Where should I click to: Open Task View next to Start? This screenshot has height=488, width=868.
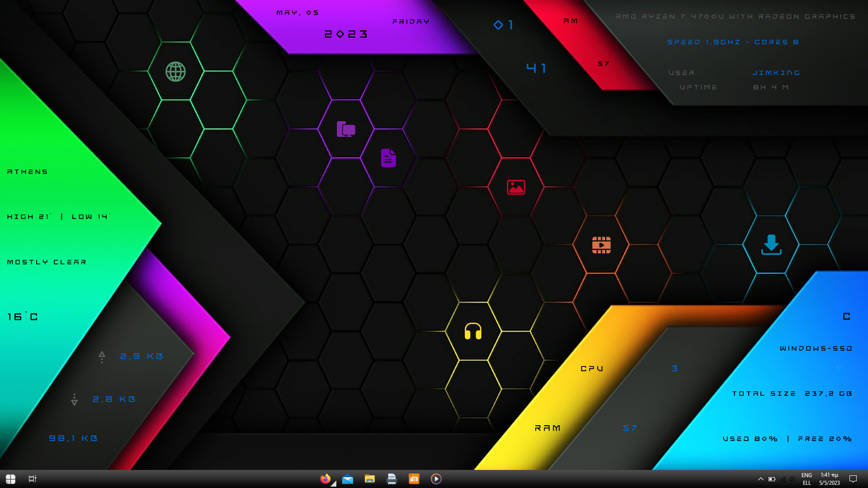click(32, 479)
